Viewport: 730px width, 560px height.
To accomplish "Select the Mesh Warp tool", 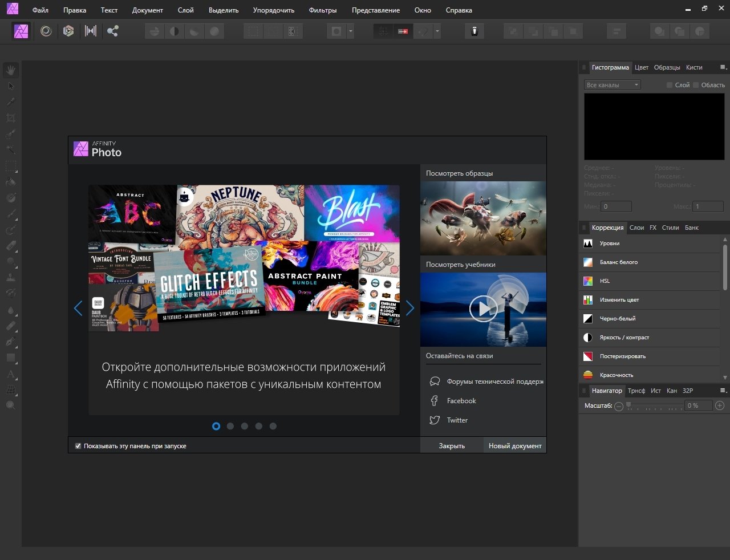I will click(x=11, y=390).
